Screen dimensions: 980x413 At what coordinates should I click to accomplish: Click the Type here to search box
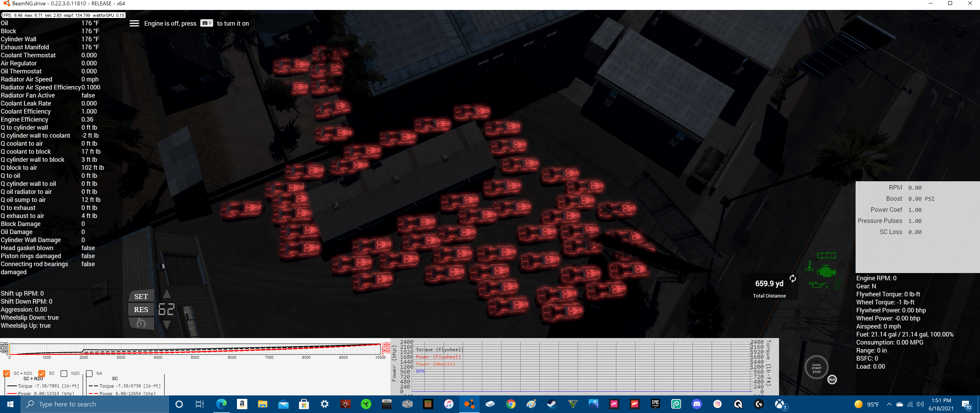pos(95,404)
